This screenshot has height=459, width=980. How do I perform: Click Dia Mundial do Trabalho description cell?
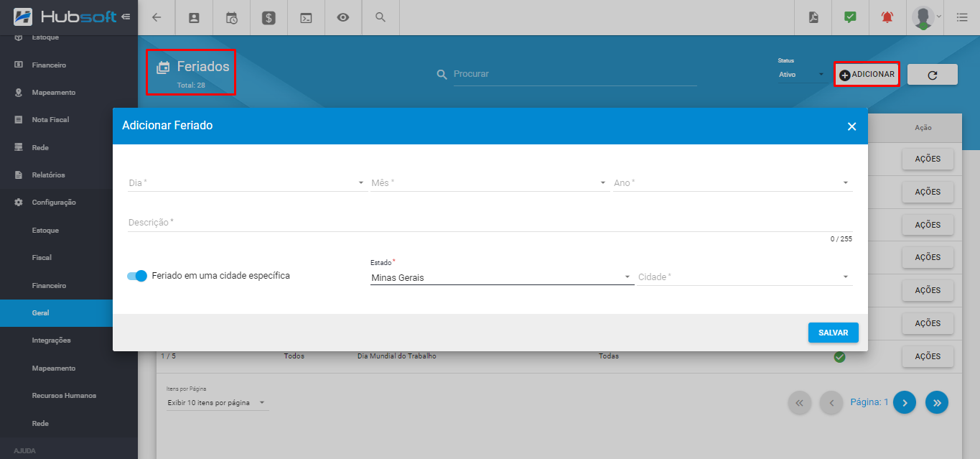[x=396, y=356]
